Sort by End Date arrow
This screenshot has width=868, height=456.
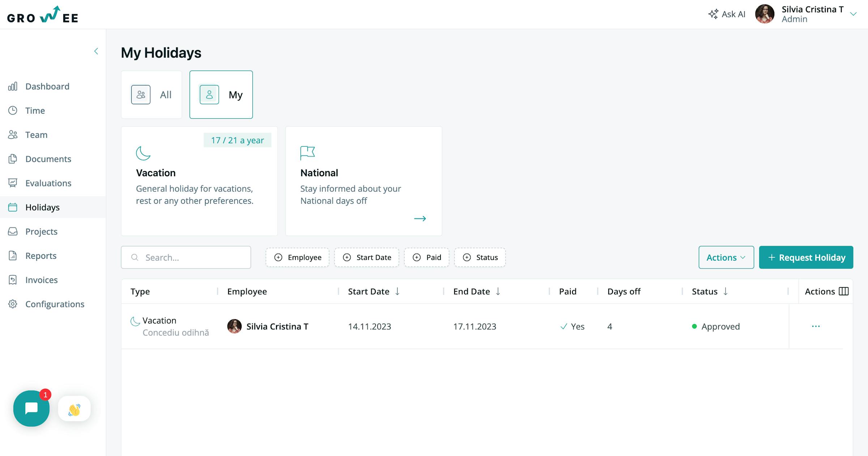(498, 291)
